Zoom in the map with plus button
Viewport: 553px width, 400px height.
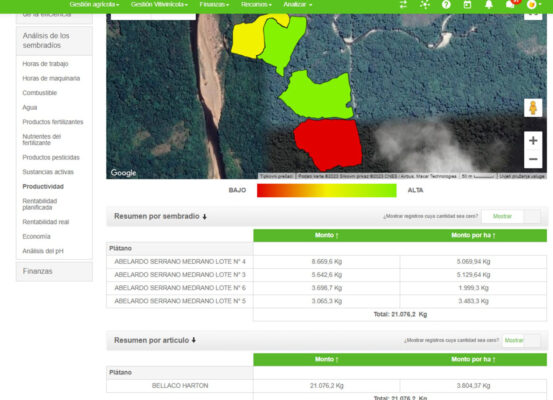tap(533, 140)
